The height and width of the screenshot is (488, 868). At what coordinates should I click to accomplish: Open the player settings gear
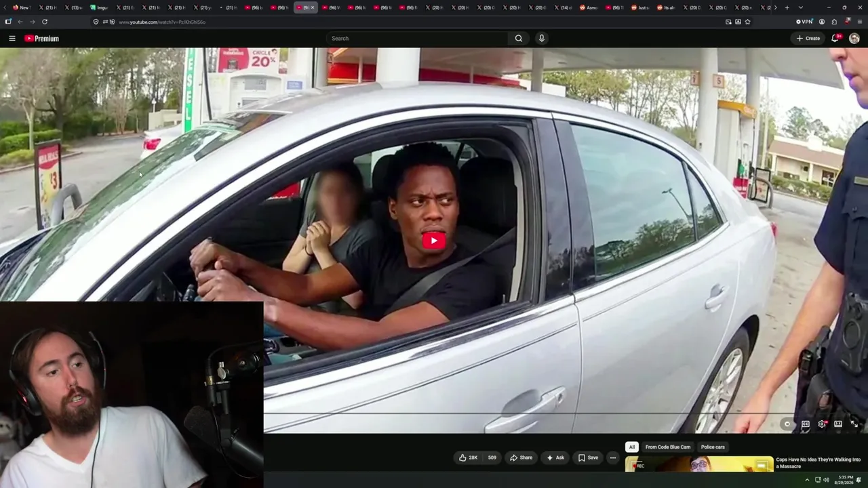[822, 424]
